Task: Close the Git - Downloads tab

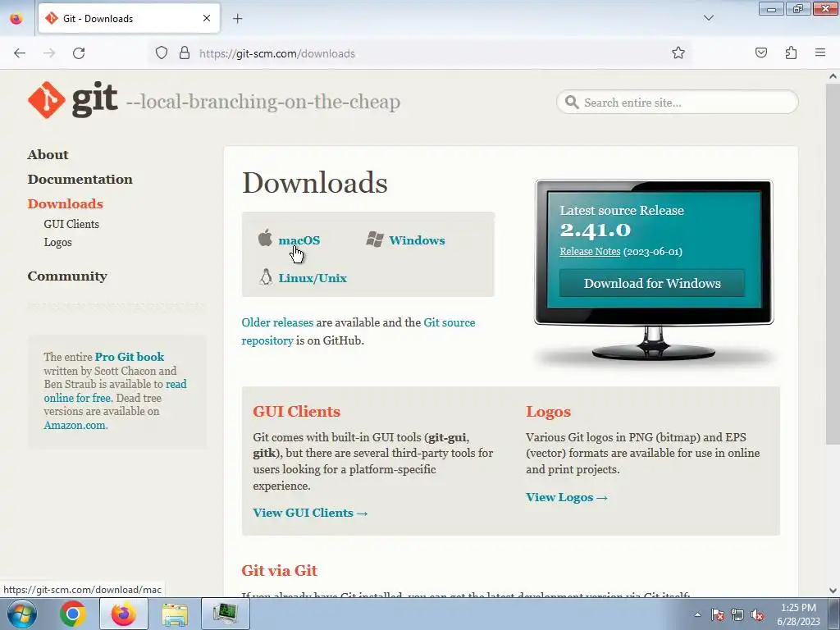Action: point(207,18)
